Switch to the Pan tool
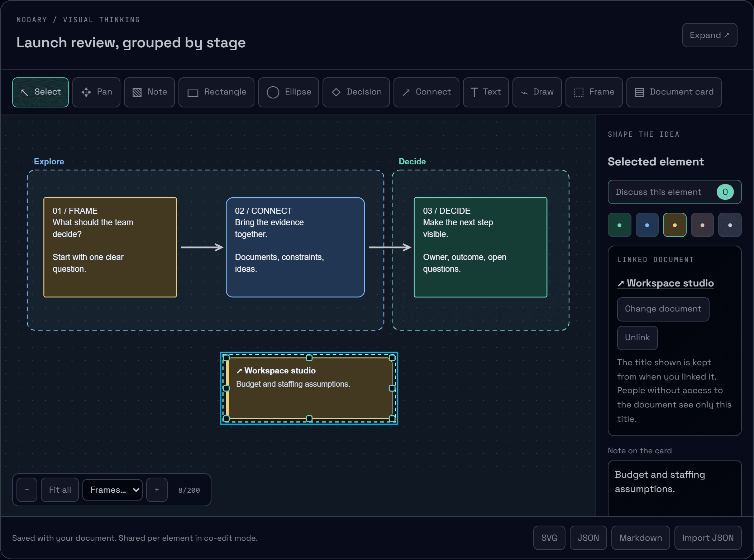This screenshot has width=754, height=560. click(x=96, y=92)
